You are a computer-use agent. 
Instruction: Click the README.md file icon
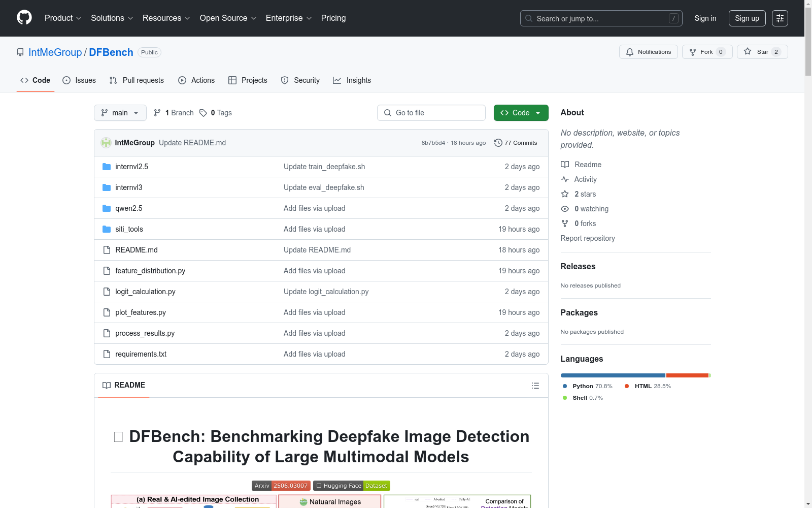[x=107, y=250]
